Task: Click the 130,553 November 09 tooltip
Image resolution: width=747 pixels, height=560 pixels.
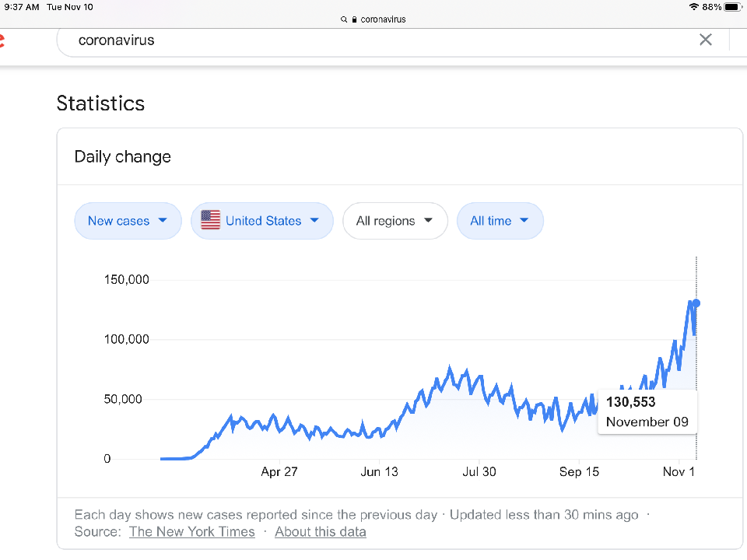Action: point(647,412)
